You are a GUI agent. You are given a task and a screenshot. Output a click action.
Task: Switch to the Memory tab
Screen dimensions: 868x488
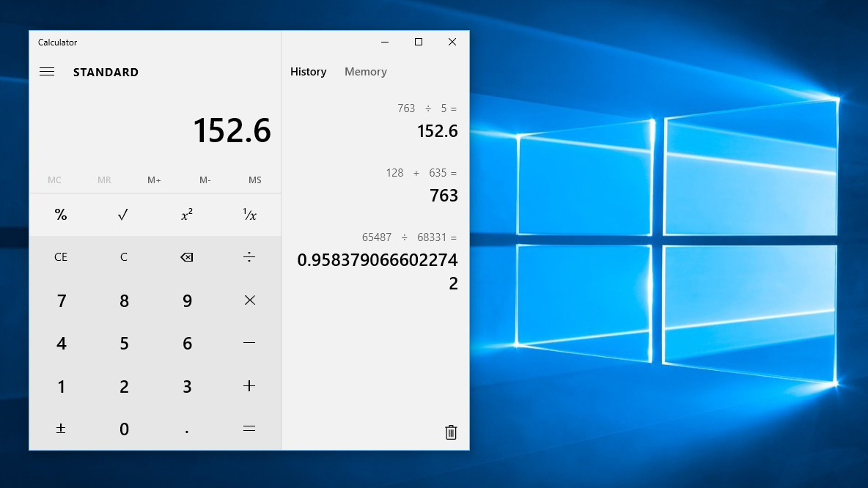point(365,71)
